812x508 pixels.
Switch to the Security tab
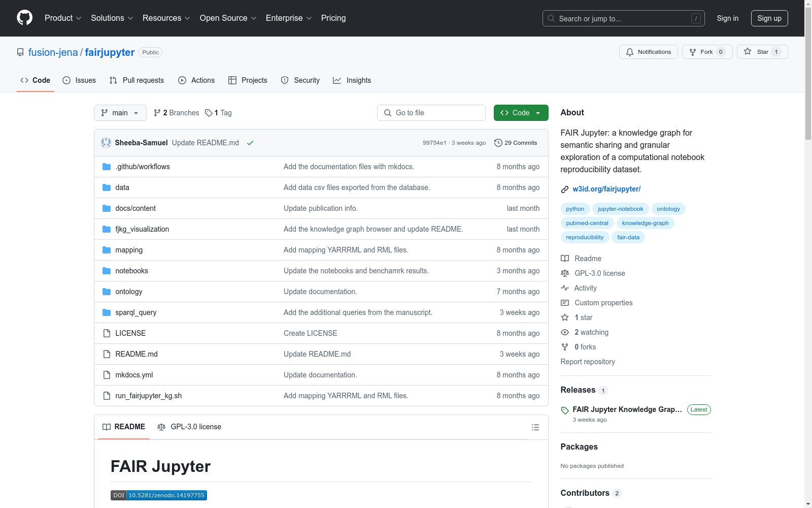(300, 80)
